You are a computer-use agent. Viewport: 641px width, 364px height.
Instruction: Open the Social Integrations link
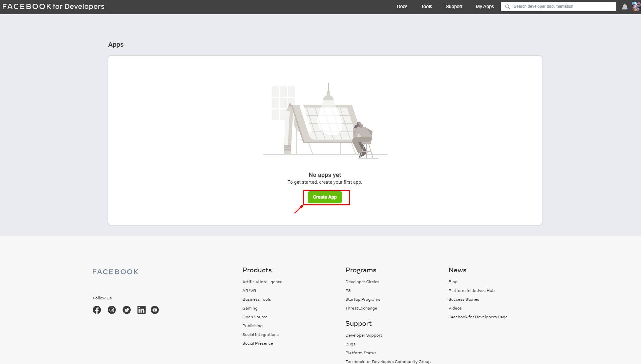[260, 335]
